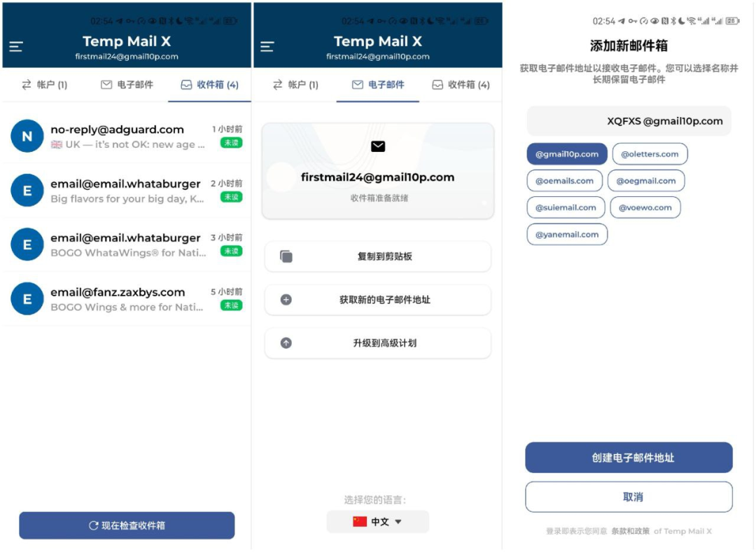The height and width of the screenshot is (552, 756).
Task: Click up-arrow icon on 升级到高级计划
Action: click(286, 343)
